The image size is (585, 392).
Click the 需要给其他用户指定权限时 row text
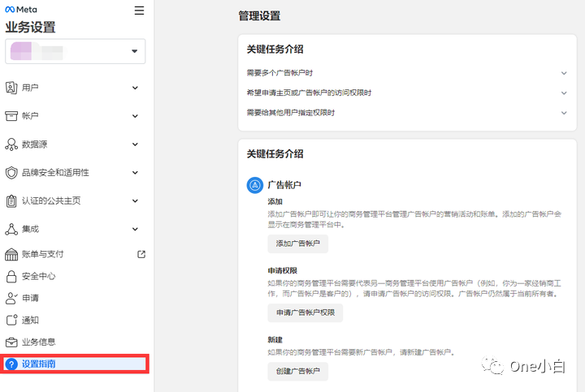click(x=291, y=113)
